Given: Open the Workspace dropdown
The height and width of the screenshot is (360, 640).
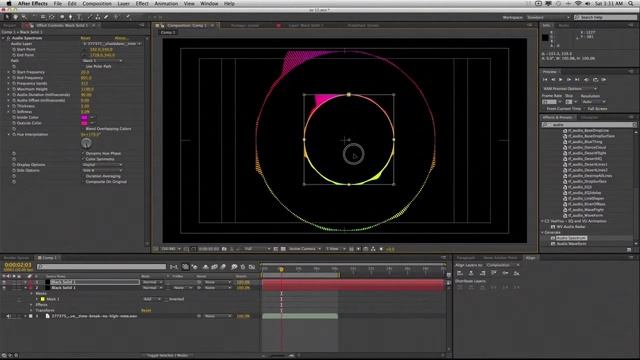Looking at the screenshot, I should pos(548,18).
